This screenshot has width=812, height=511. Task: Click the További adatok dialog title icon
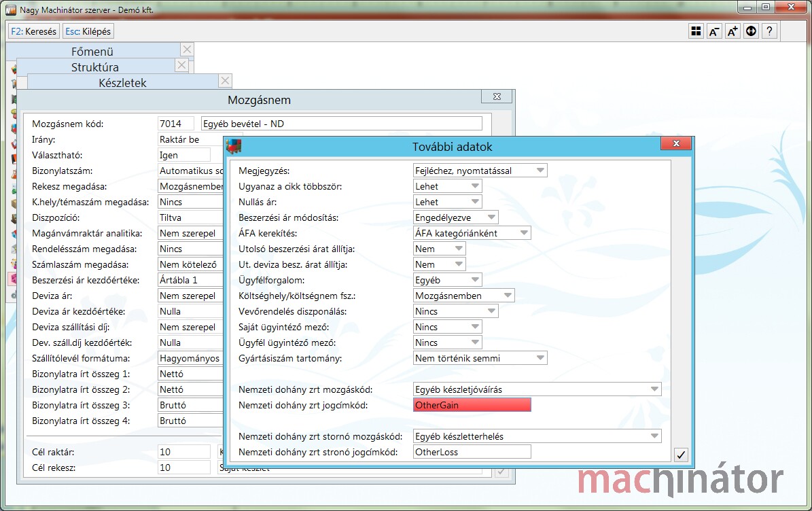(x=234, y=147)
